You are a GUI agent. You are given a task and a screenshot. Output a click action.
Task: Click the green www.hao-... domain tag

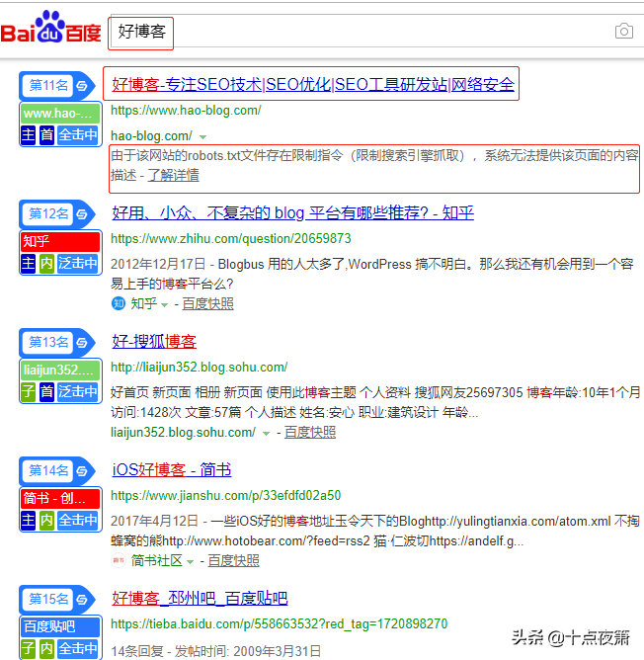click(60, 114)
